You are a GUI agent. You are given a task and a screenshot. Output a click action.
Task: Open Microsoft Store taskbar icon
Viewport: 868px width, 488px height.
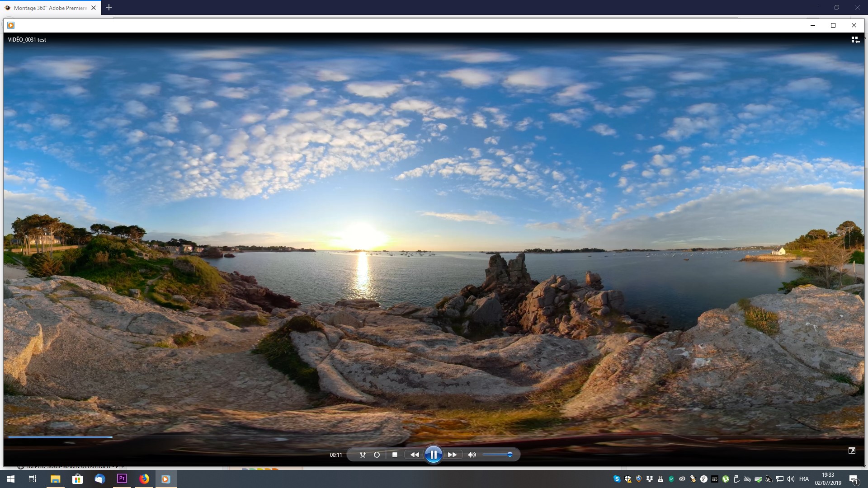tap(77, 479)
